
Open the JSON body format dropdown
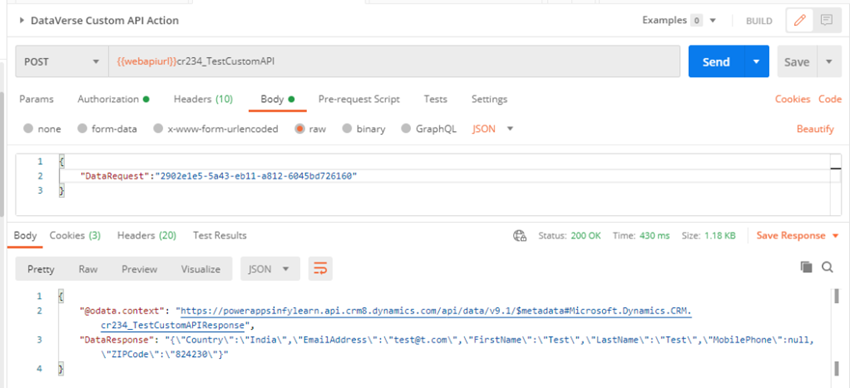point(492,129)
